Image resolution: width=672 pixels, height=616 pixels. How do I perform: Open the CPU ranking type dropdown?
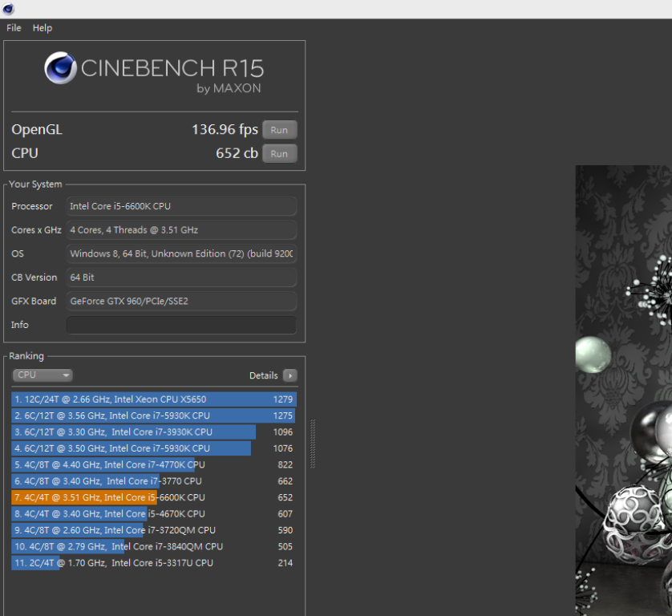[43, 375]
